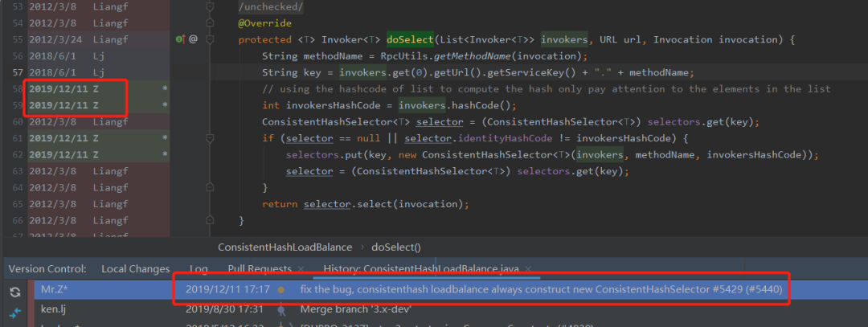The width and height of the screenshot is (868, 327).
Task: Click the 2019/12/11 Z annotation on line 58
Action: [x=63, y=88]
